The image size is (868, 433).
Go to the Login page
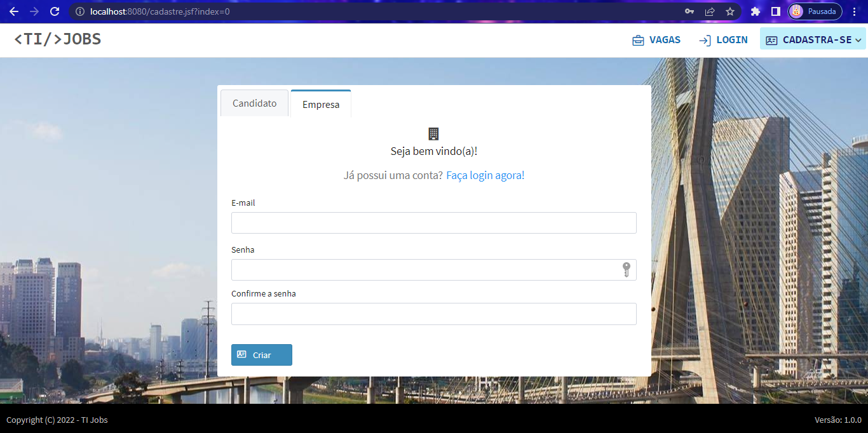pyautogui.click(x=723, y=40)
